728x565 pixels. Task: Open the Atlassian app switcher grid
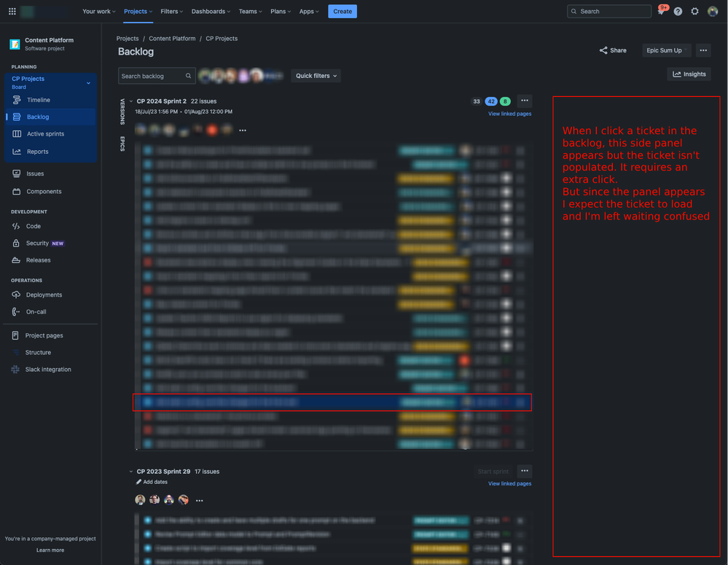click(x=12, y=11)
